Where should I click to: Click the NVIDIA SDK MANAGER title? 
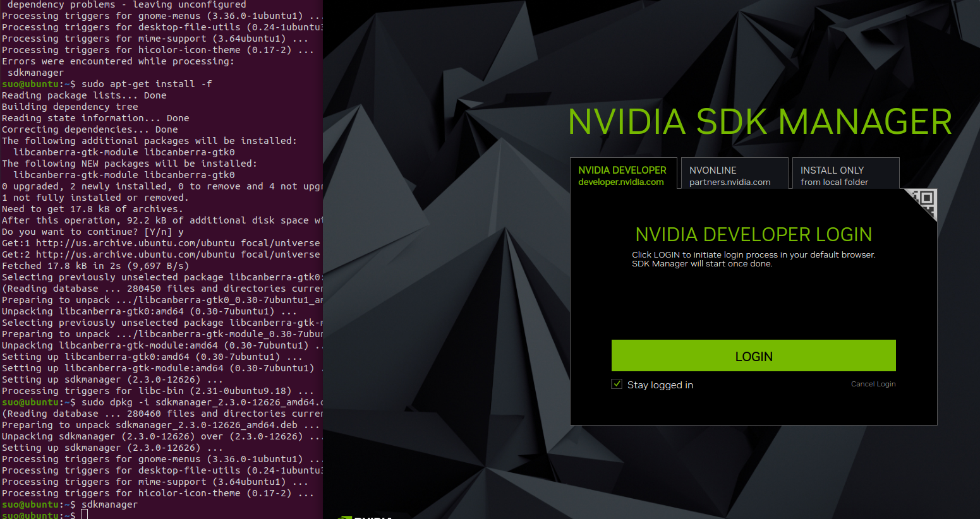pyautogui.click(x=760, y=122)
